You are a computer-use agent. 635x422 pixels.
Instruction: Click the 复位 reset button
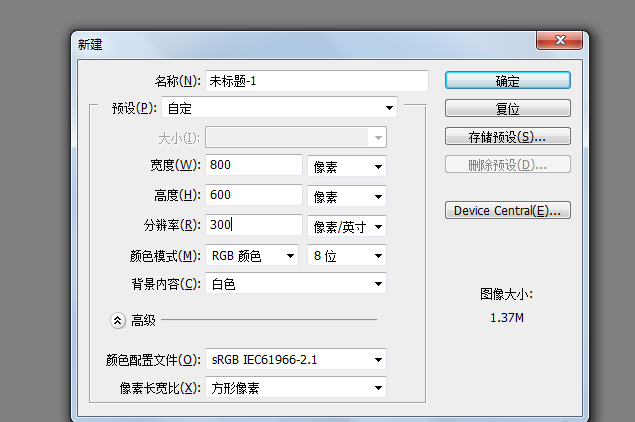pos(508,108)
